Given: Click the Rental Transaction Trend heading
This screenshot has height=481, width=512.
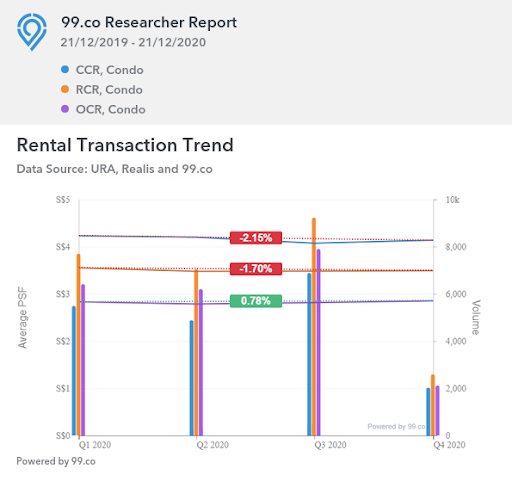Looking at the screenshot, I should tap(125, 145).
